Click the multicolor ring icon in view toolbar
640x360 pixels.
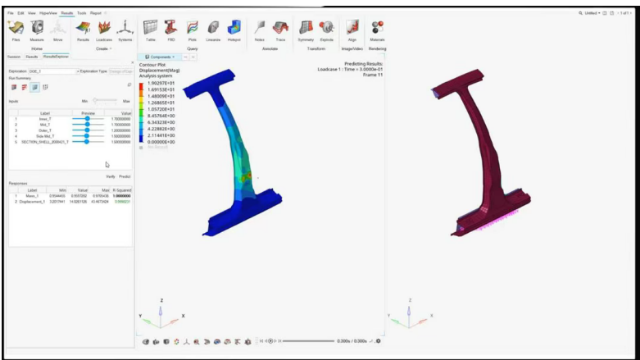pyautogui.click(x=176, y=342)
